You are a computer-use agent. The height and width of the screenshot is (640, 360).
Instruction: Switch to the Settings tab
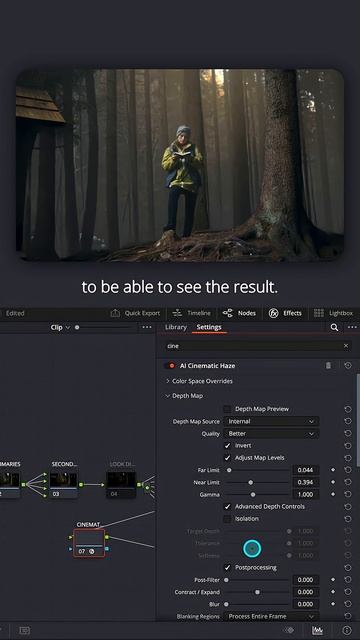(209, 327)
